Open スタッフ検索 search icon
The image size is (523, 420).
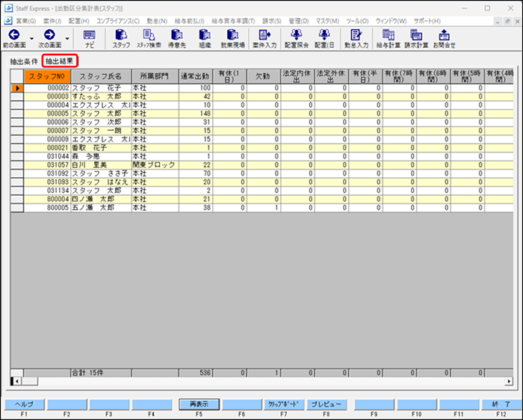coord(149,34)
